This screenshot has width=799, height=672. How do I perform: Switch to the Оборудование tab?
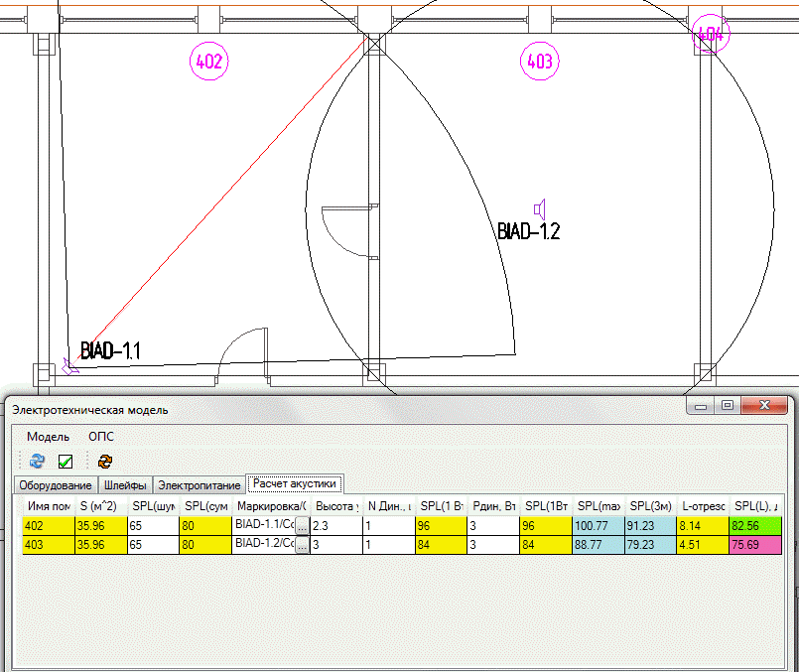(56, 485)
